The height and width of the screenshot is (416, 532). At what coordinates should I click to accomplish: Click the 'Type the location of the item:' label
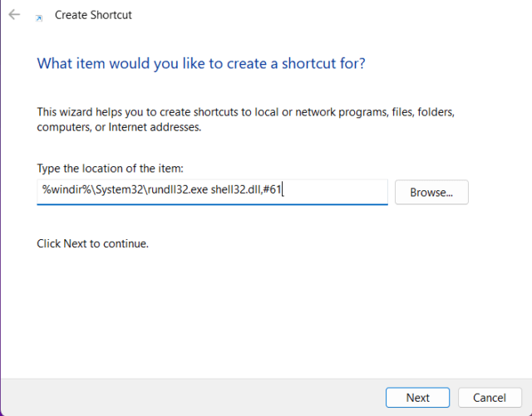tap(110, 169)
